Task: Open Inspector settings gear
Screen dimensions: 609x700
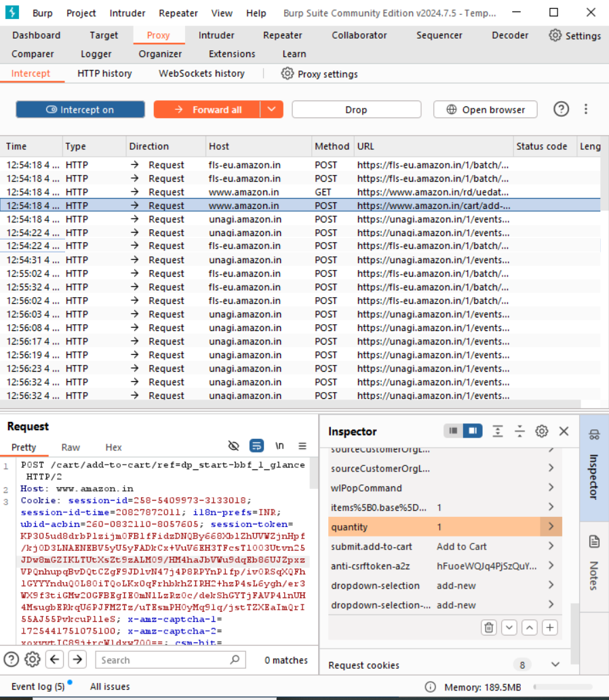Action: 542,431
